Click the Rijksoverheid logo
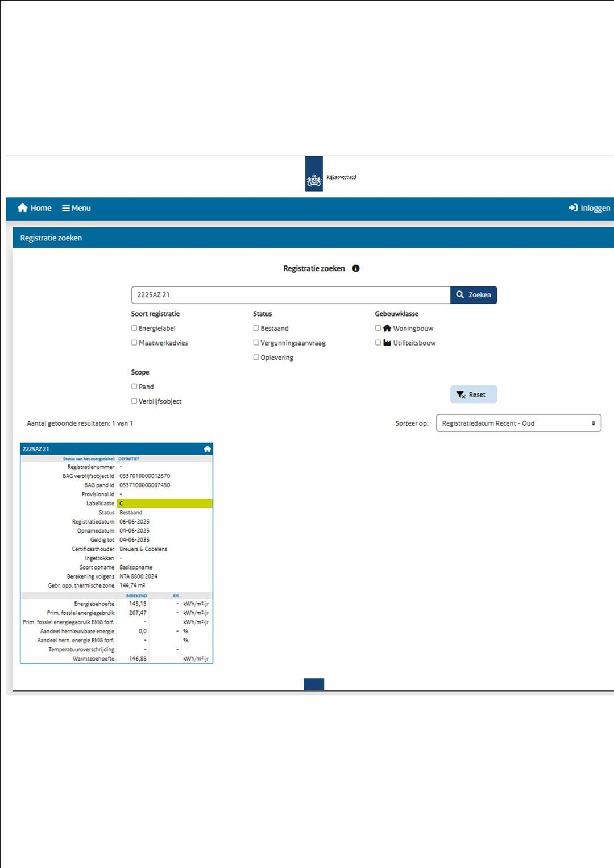Image resolution: width=614 pixels, height=868 pixels. click(x=314, y=174)
